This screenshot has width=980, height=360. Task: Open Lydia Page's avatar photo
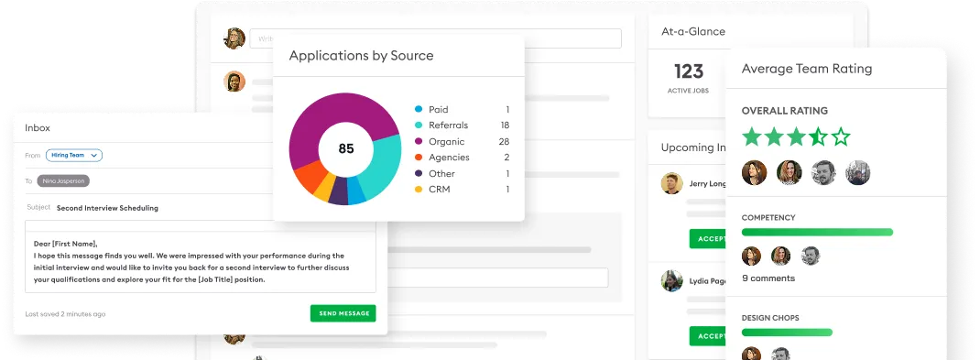672,280
